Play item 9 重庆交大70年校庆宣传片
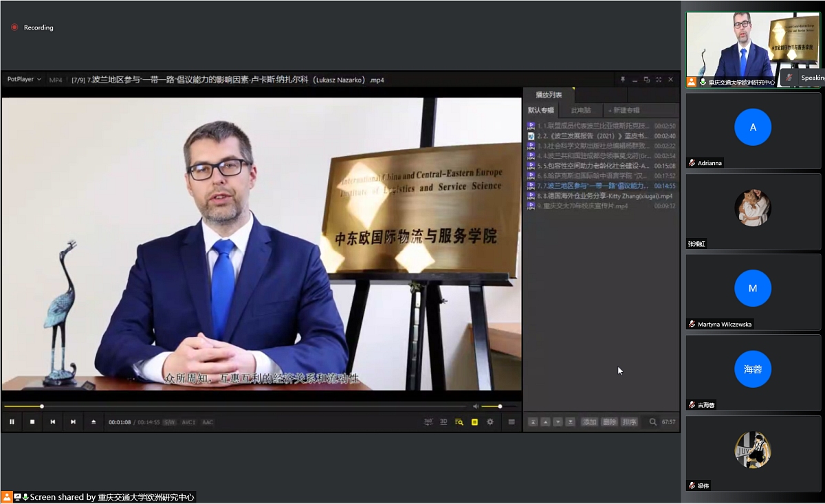This screenshot has width=825, height=504. 602,206
